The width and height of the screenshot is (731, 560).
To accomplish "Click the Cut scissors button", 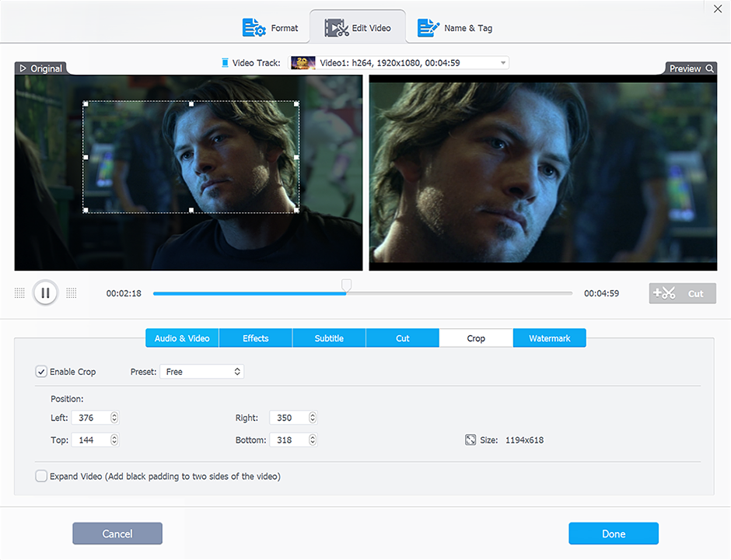I will tap(683, 293).
